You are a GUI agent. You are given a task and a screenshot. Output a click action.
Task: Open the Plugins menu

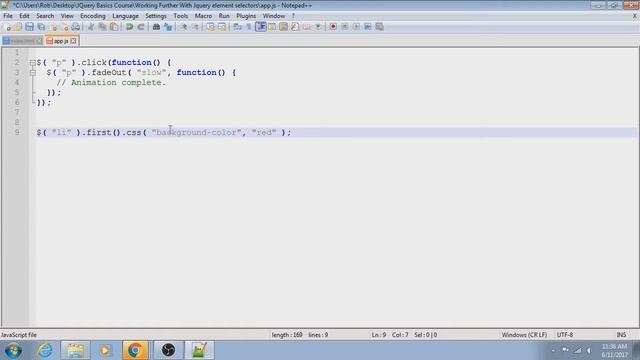point(246,16)
